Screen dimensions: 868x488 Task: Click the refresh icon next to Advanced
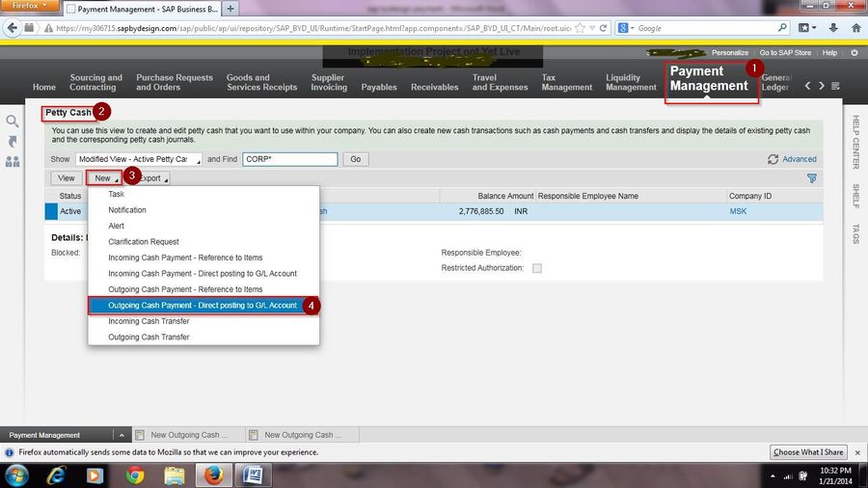click(x=773, y=159)
